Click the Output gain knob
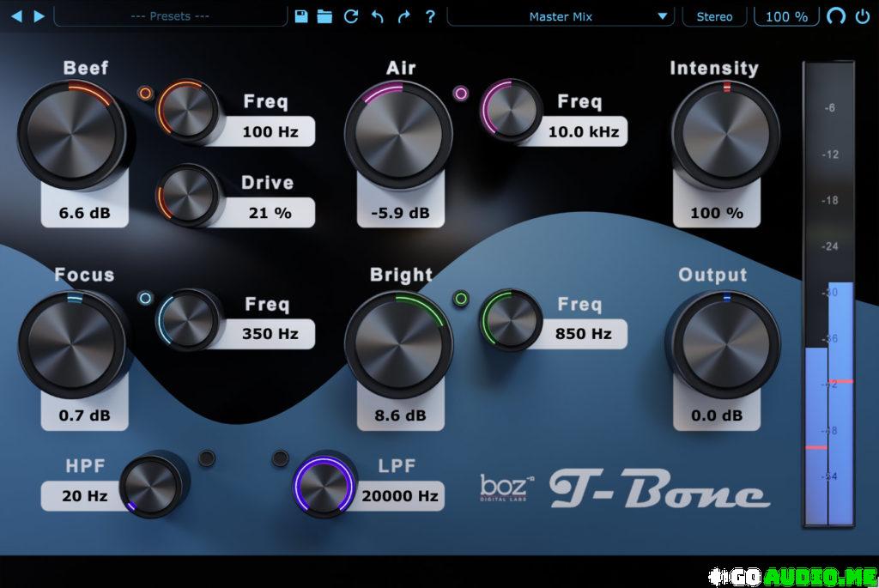Image resolution: width=879 pixels, height=588 pixels. 725,344
